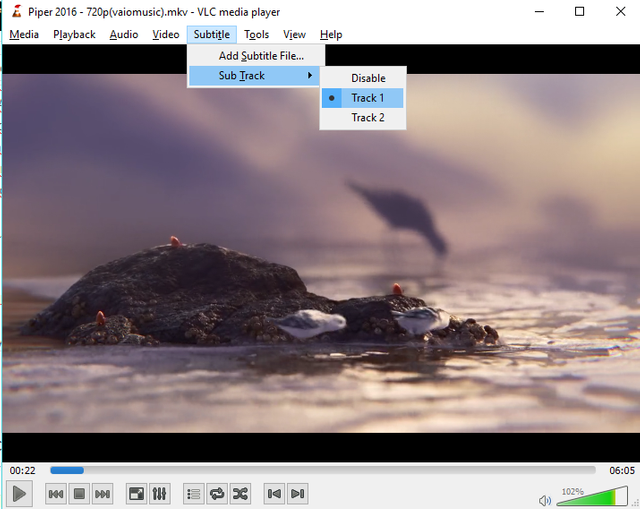
Task: Open the View menu
Action: (294, 35)
